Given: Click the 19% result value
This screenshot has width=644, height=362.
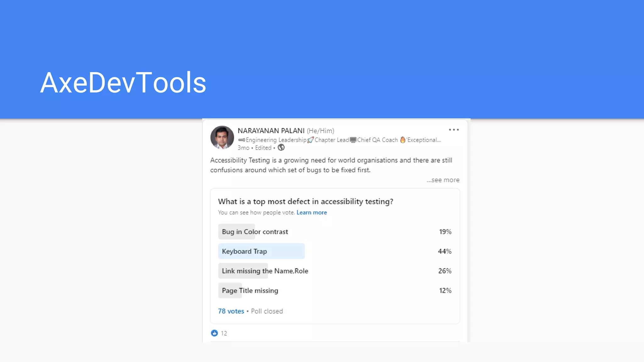Looking at the screenshot, I should [x=445, y=232].
